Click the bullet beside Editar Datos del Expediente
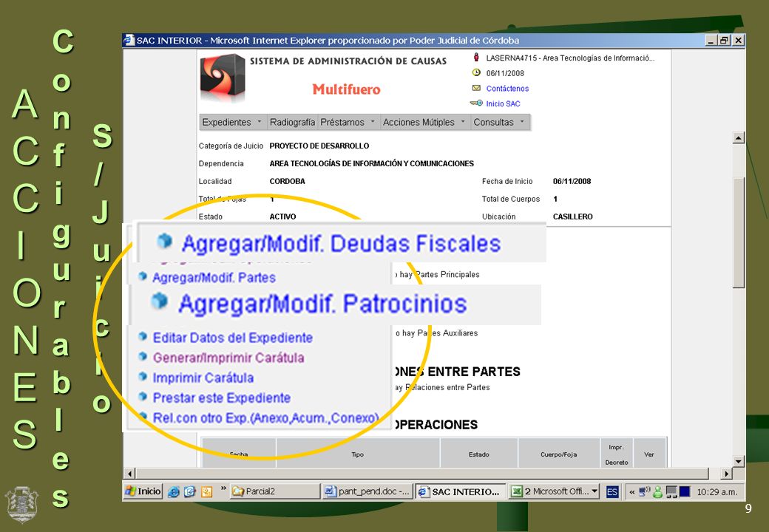 click(x=143, y=336)
